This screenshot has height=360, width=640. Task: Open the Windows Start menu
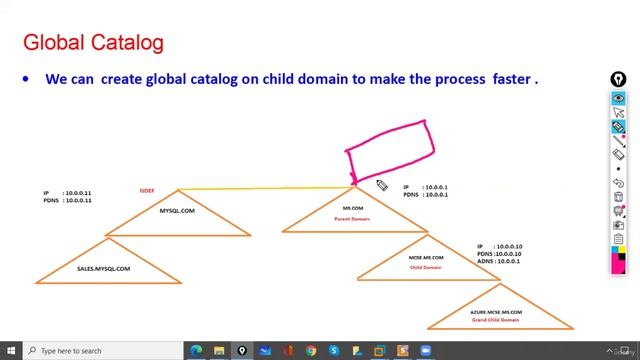pyautogui.click(x=11, y=351)
